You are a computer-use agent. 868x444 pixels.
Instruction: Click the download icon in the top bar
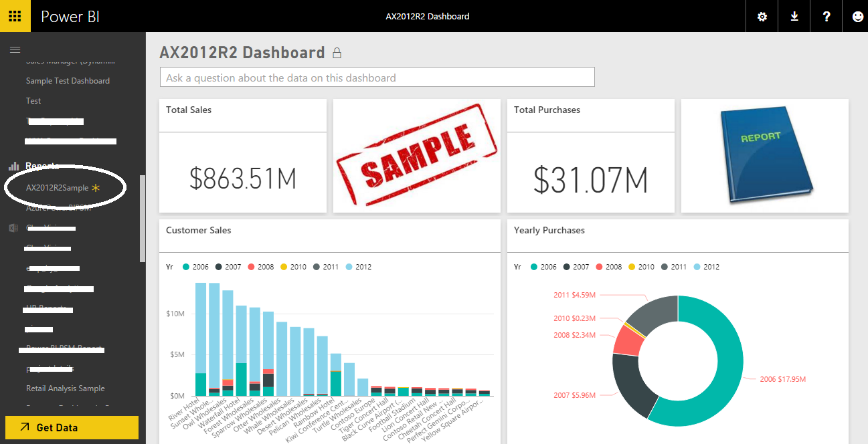tap(794, 17)
